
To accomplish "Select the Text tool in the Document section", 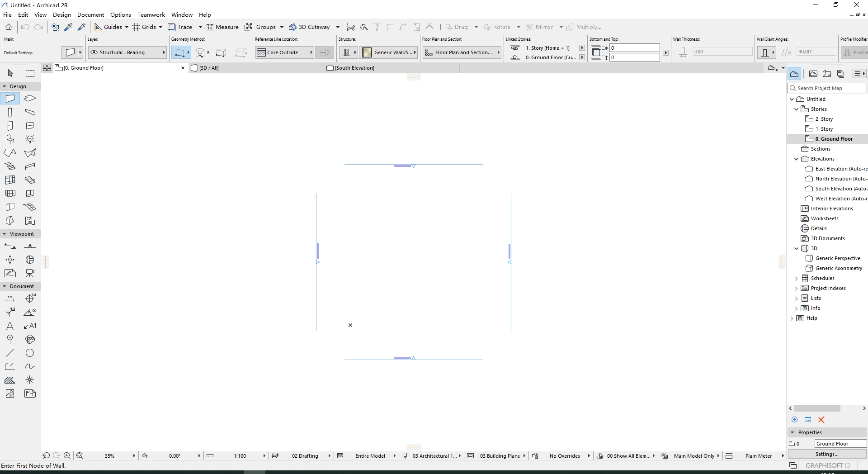I will point(10,326).
